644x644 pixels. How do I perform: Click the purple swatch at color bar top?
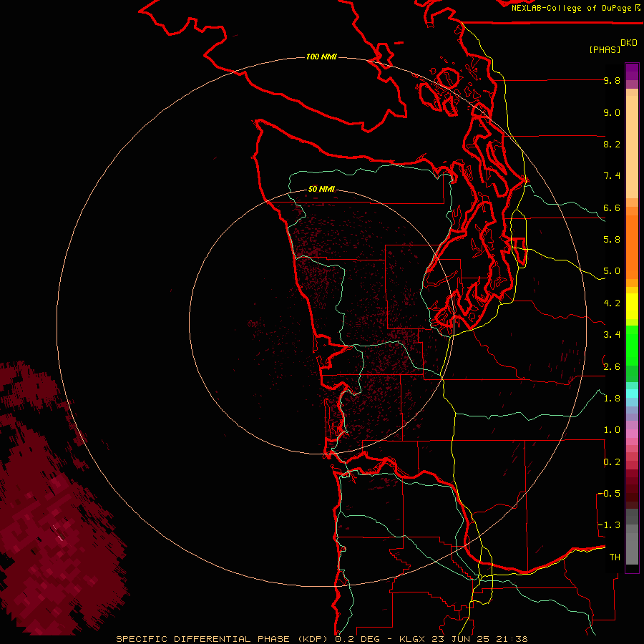[632, 72]
